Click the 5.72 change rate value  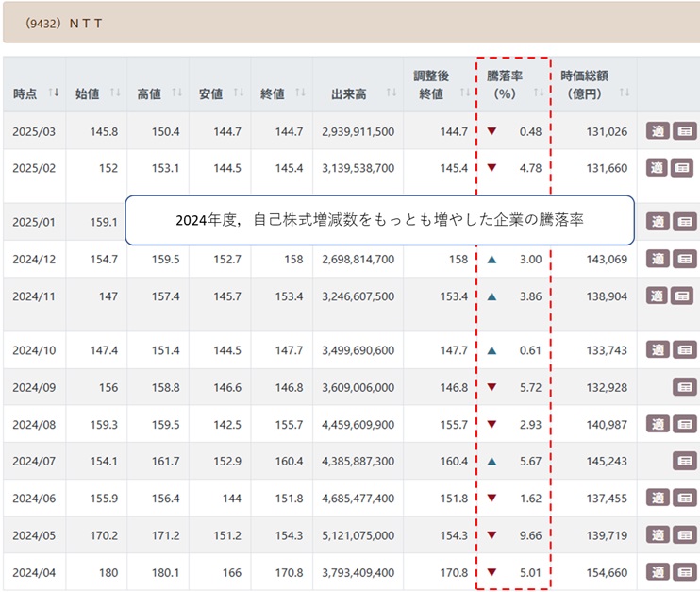point(530,387)
